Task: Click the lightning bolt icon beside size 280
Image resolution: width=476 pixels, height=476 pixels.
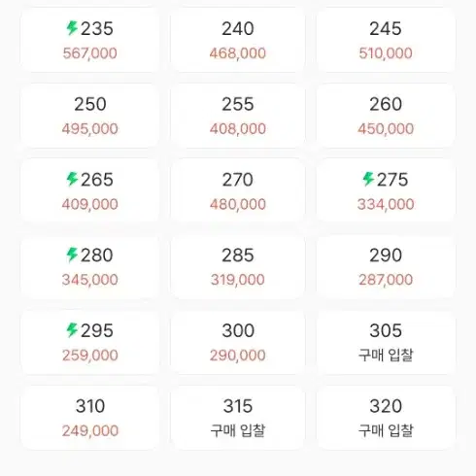Action: [x=72, y=255]
